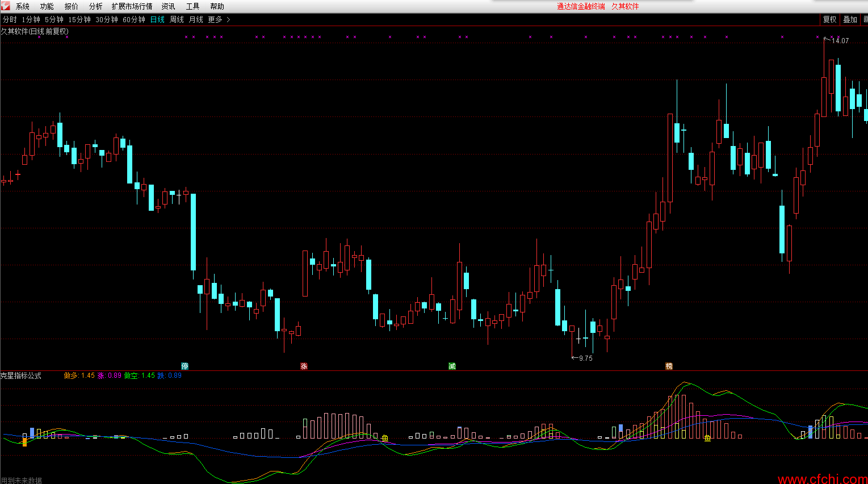Screen dimensions: 868x484
Task: Click the chart title 久其软件(日线,前复权)
Action: point(35,31)
